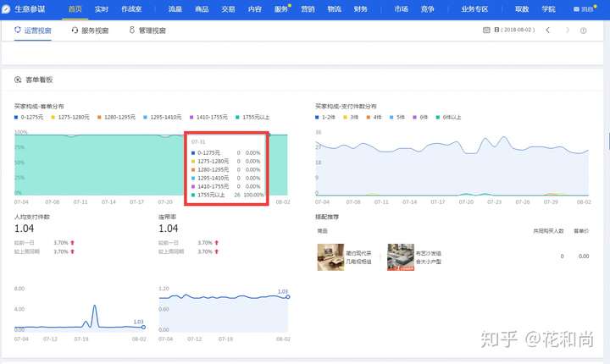Toggle the 1-2件 legend series
The width and height of the screenshot is (610, 364).
click(x=330, y=116)
